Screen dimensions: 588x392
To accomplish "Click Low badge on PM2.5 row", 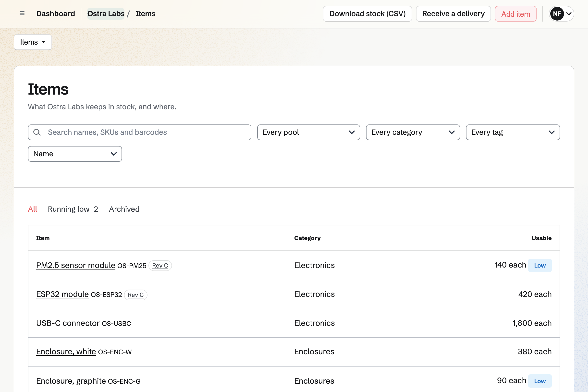I will pos(540,265).
